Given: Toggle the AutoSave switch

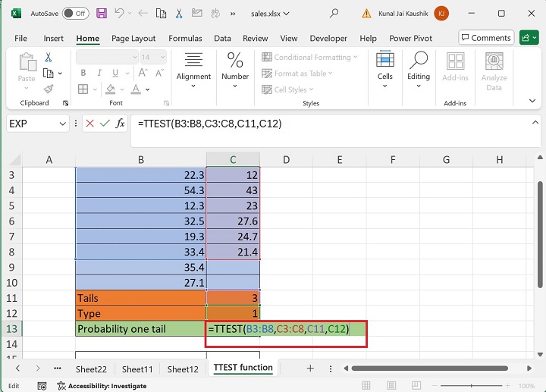Looking at the screenshot, I should 75,14.
